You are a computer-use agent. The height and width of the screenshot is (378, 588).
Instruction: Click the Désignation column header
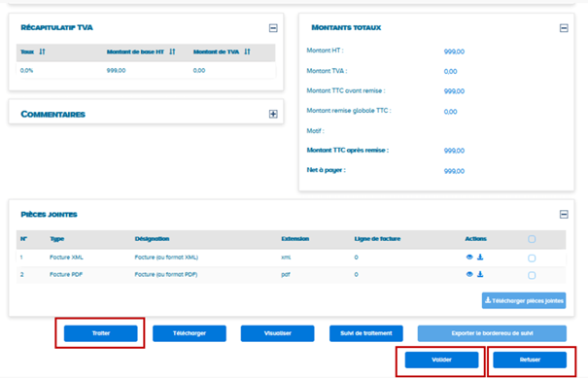click(152, 239)
